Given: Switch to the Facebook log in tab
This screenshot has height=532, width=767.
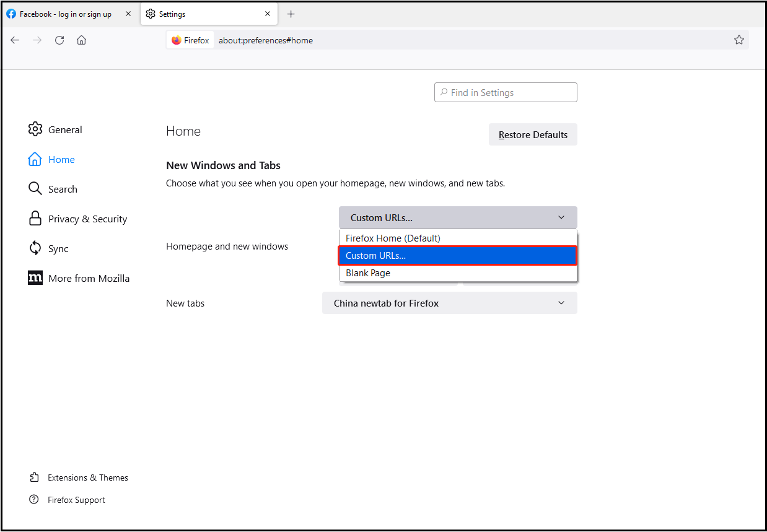Looking at the screenshot, I should click(x=69, y=14).
